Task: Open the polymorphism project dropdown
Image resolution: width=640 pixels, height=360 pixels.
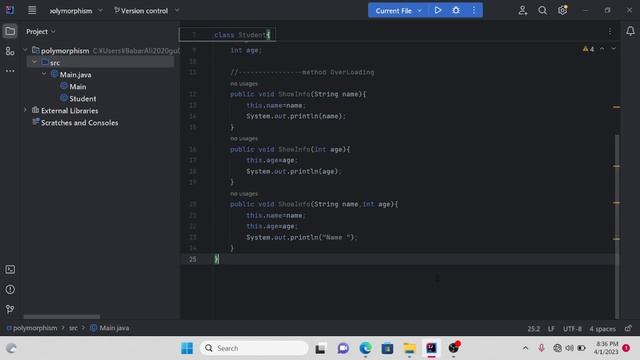Action: point(76,11)
